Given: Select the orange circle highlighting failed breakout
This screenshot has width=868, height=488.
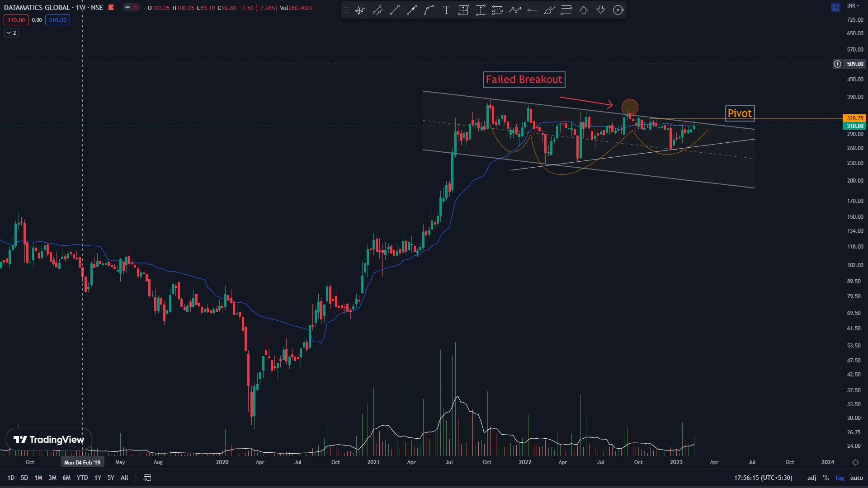Looking at the screenshot, I should [630, 107].
